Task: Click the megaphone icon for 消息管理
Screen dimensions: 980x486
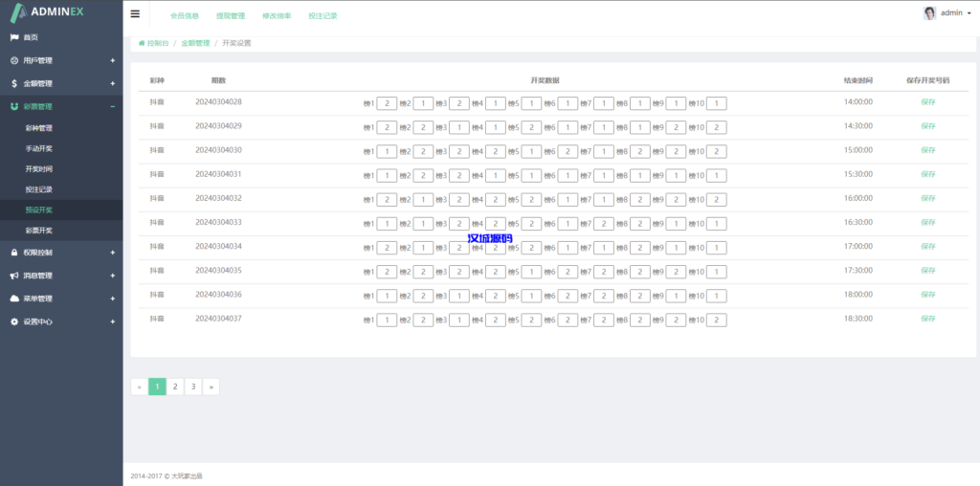Action: tap(14, 276)
